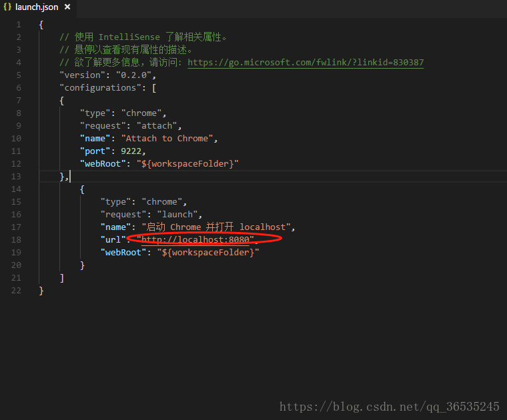Screen dimensions: 507x420
Task: Click the "chrome" value on line 8
Action: tap(141, 113)
